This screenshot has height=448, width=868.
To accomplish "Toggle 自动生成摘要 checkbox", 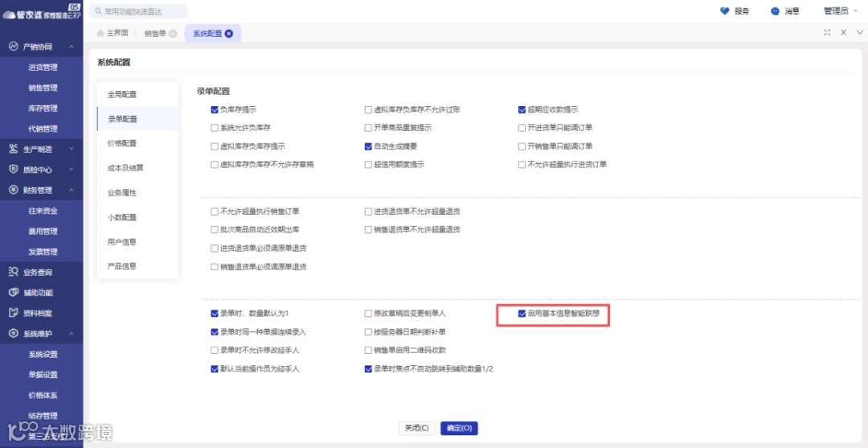I will click(368, 146).
